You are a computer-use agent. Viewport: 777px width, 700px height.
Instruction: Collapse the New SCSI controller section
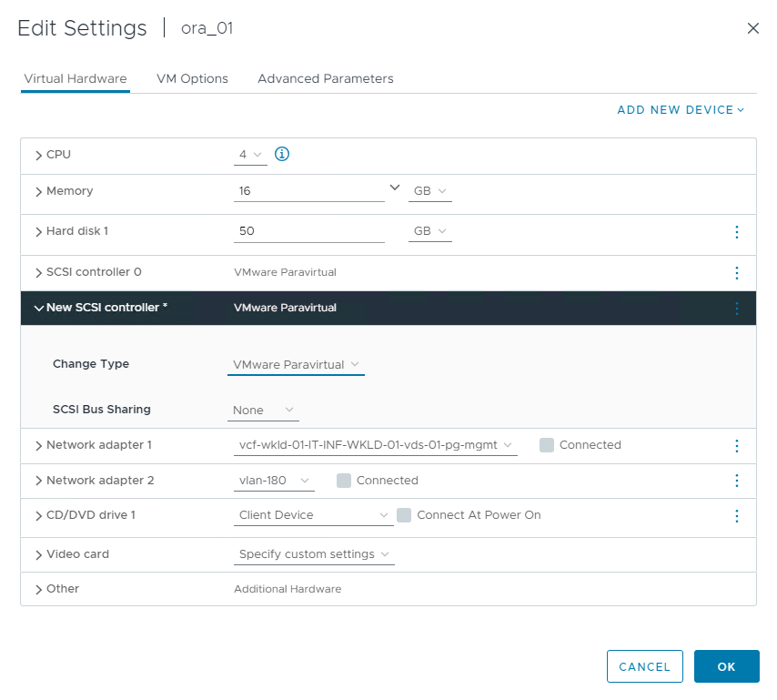[38, 308]
